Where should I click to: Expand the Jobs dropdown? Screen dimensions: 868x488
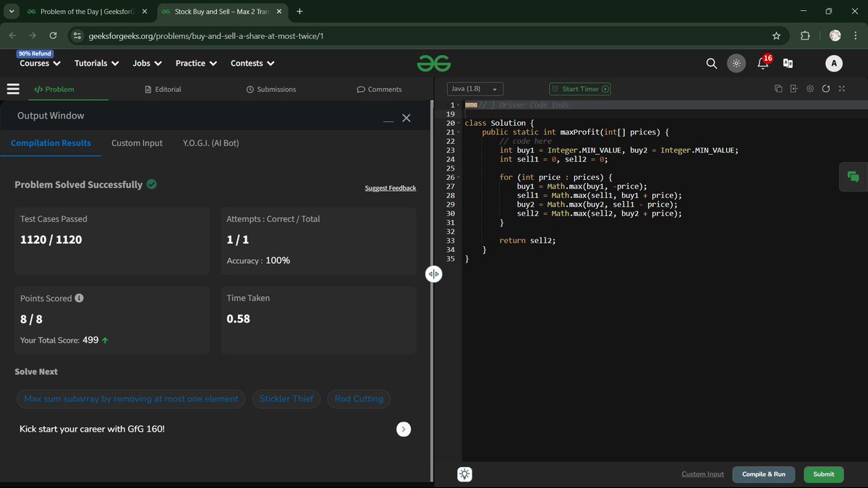click(x=147, y=64)
